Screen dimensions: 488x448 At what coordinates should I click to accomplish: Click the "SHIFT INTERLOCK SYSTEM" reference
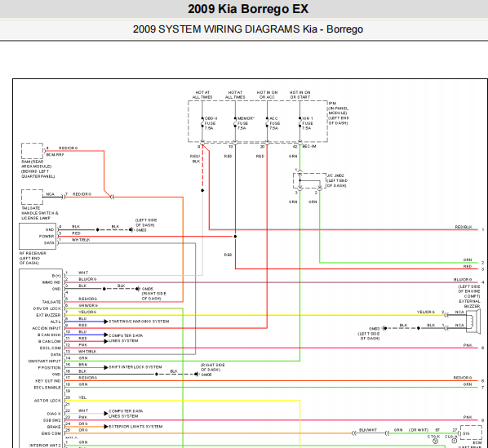[135, 367]
